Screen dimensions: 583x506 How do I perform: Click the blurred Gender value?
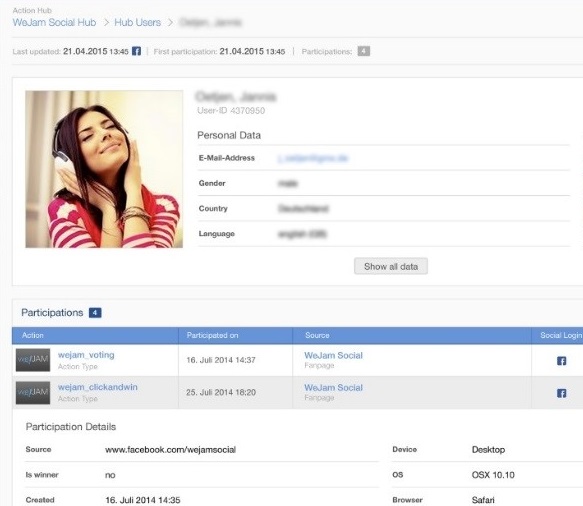288,183
